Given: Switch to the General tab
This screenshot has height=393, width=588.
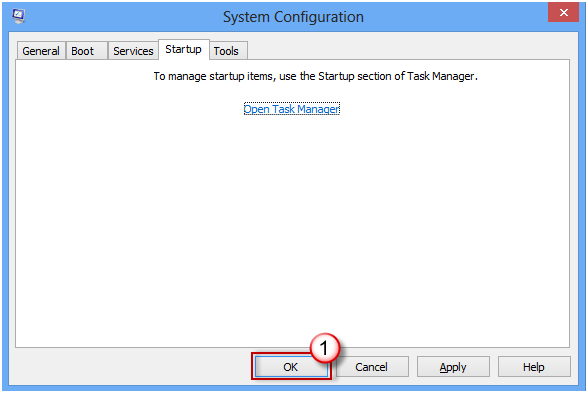Looking at the screenshot, I should pyautogui.click(x=41, y=51).
